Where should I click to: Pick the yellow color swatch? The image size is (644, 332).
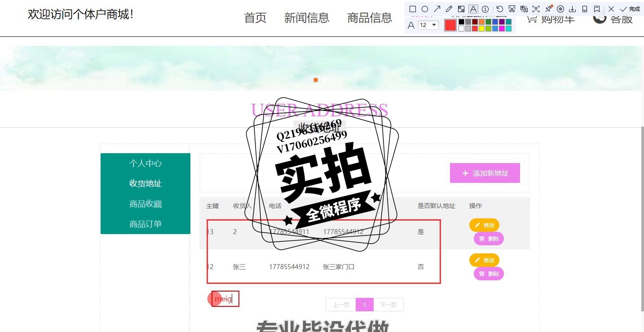coord(481,29)
